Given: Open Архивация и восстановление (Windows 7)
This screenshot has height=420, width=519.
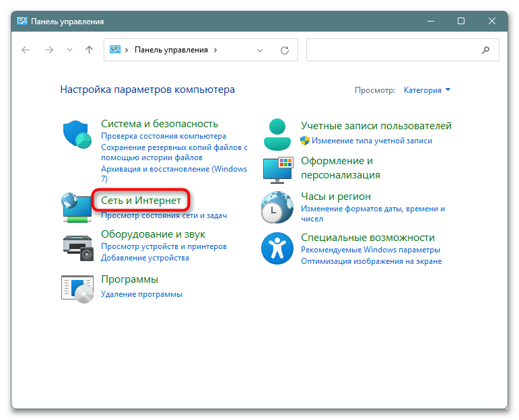Looking at the screenshot, I should click(x=174, y=174).
